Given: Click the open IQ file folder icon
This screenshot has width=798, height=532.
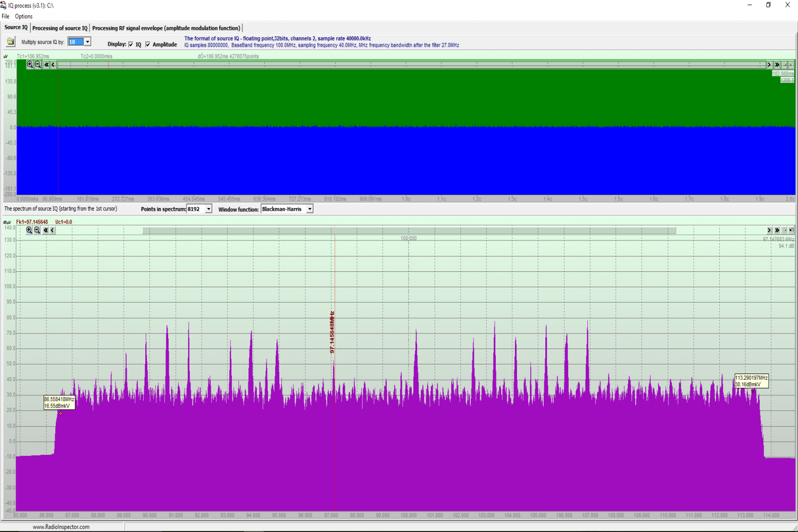Looking at the screenshot, I should coord(11,41).
